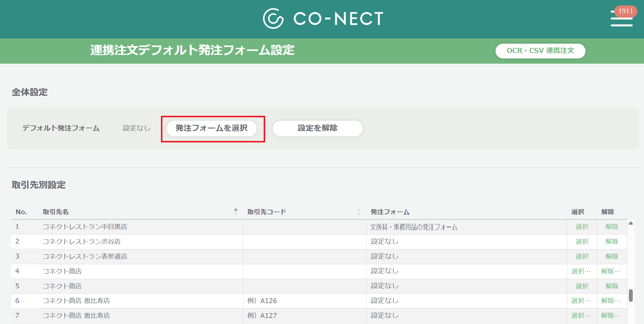Select form for コネクトレストラン中目黒店 row
Screen dimensions: 644x324
pos(582,227)
